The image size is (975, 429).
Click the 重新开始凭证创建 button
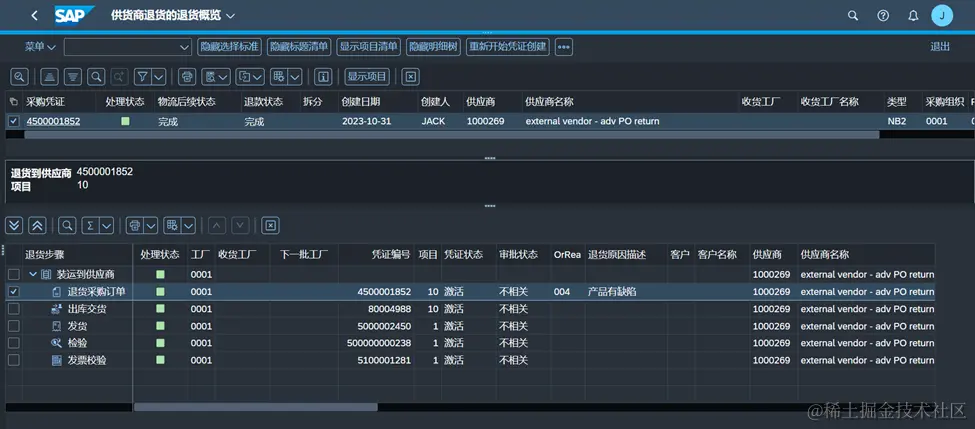click(508, 47)
